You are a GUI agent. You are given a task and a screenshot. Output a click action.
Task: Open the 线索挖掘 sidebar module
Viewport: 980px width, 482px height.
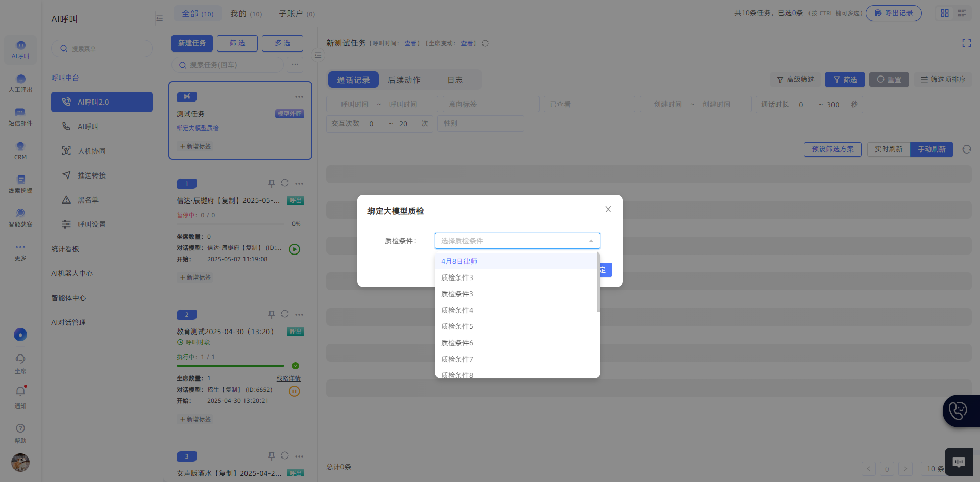coord(20,184)
